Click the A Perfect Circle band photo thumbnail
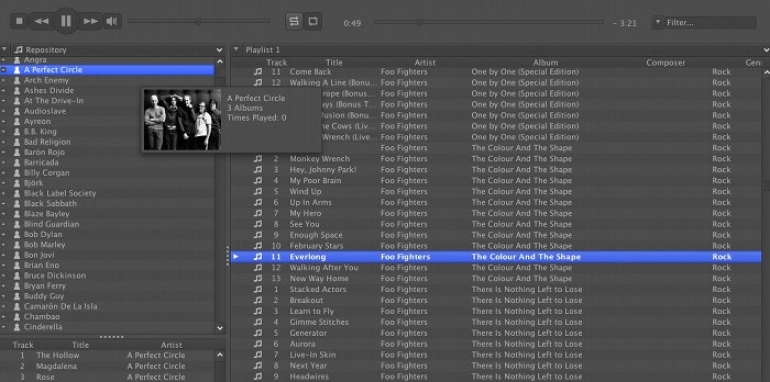This screenshot has width=770, height=382. coord(182,120)
